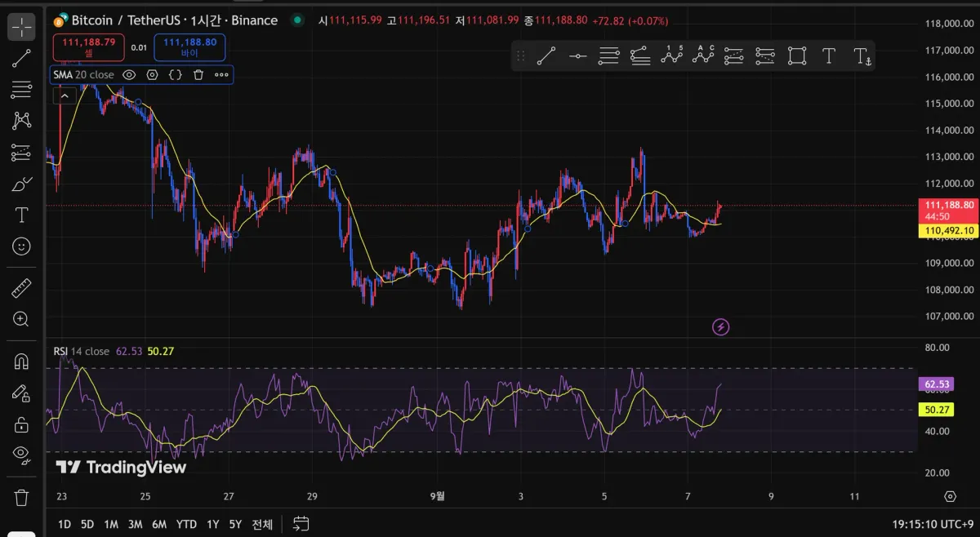Toggle lock all drawings padlock
The width and height of the screenshot is (980, 537).
21,424
